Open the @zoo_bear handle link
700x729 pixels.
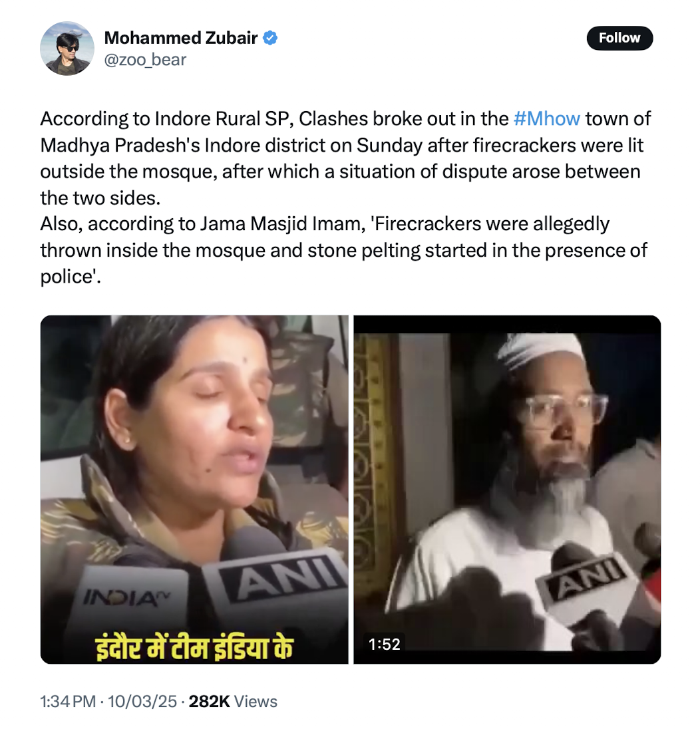point(145,60)
